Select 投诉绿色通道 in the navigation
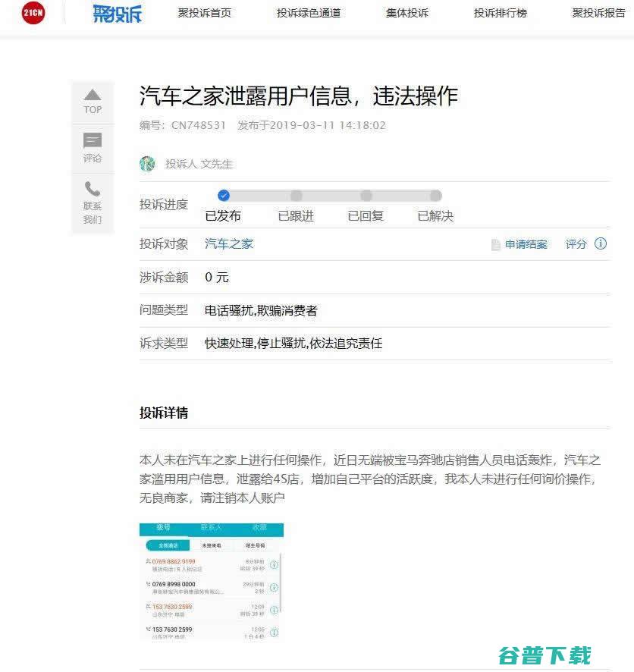634x672 pixels. [x=308, y=13]
